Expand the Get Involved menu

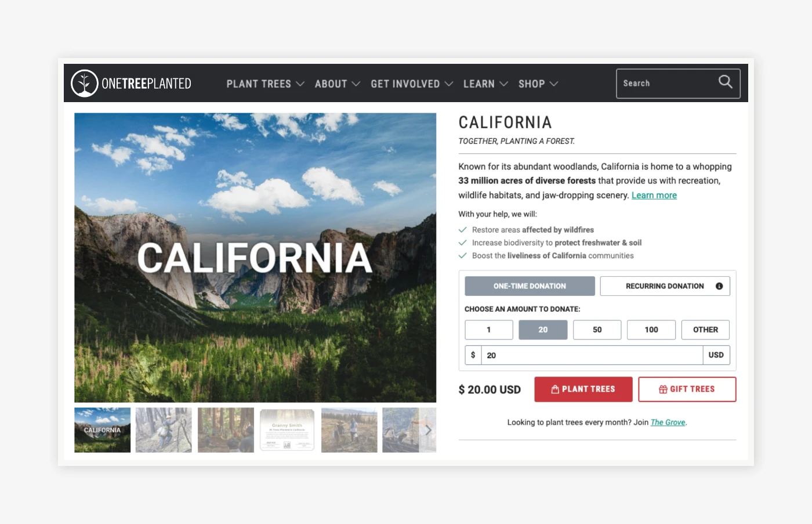412,84
